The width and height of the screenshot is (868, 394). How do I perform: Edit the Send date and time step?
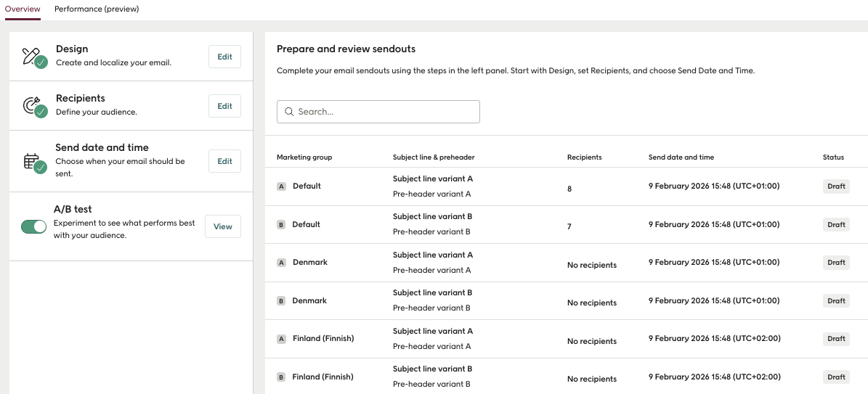[x=224, y=161]
